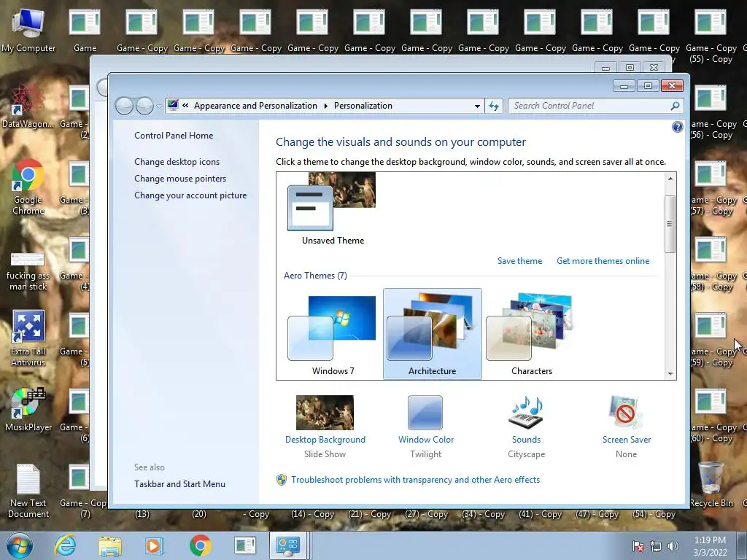This screenshot has width=747, height=560.
Task: Minimize the background window behind Personalization
Action: [605, 68]
